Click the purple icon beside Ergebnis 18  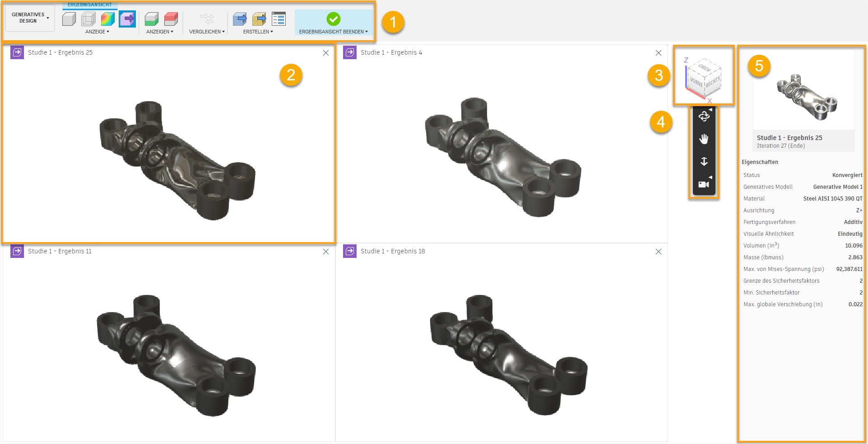pyautogui.click(x=350, y=251)
